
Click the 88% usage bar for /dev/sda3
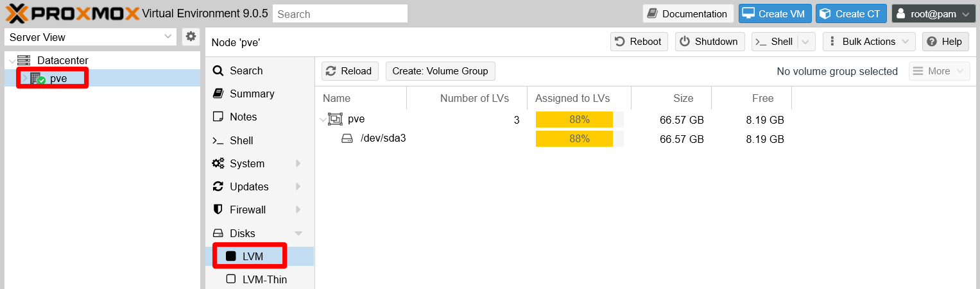(x=580, y=139)
